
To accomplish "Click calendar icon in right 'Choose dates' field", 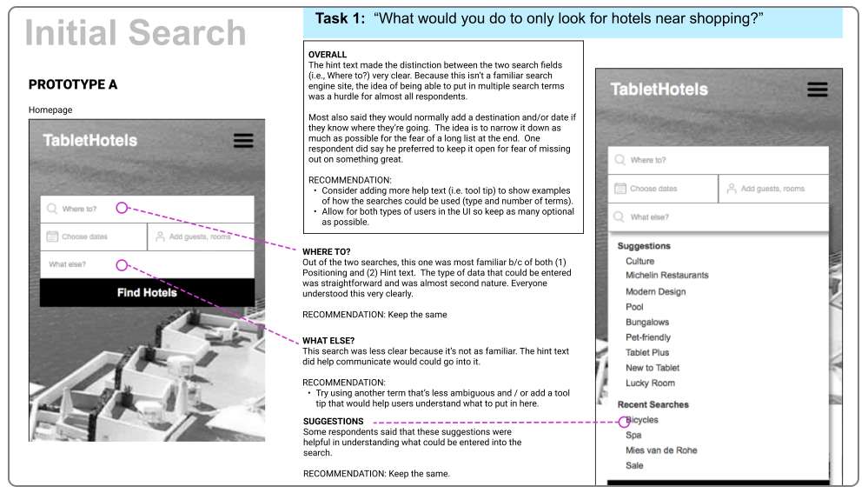I will click(620, 189).
